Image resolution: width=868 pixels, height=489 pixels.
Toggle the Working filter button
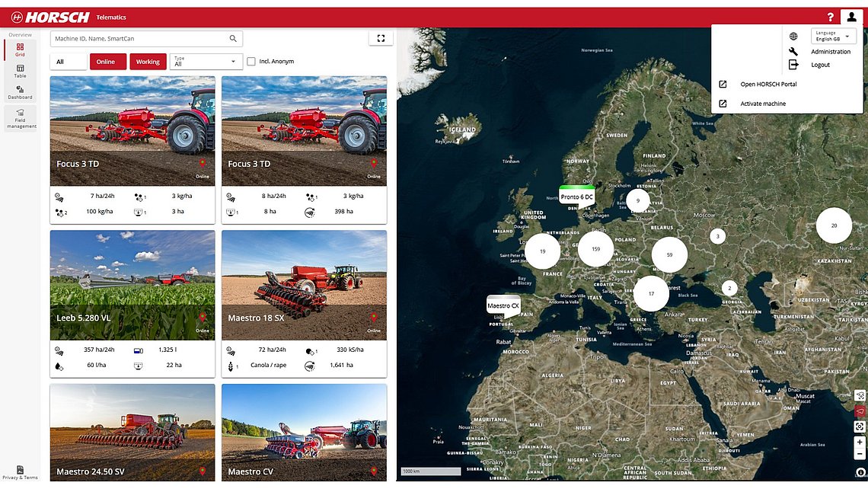coord(148,62)
